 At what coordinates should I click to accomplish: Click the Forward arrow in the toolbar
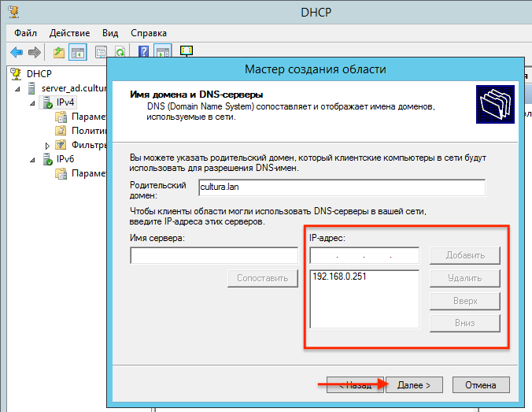[x=35, y=53]
